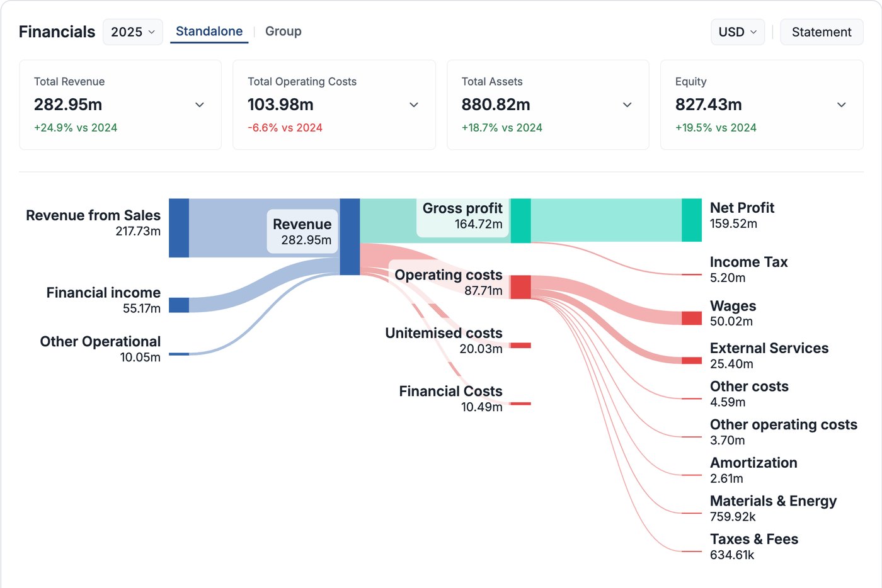Viewport: 882px width, 588px height.
Task: Select the Financial income node bar
Action: pos(179,305)
